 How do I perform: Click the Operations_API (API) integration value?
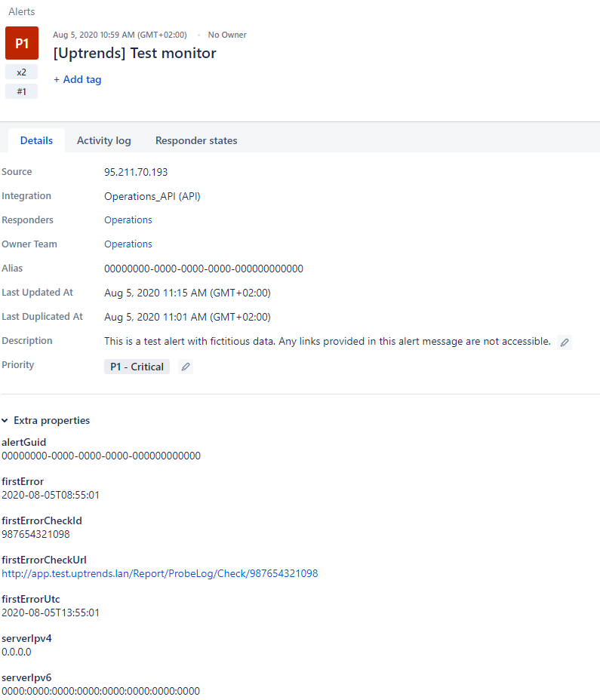(152, 196)
